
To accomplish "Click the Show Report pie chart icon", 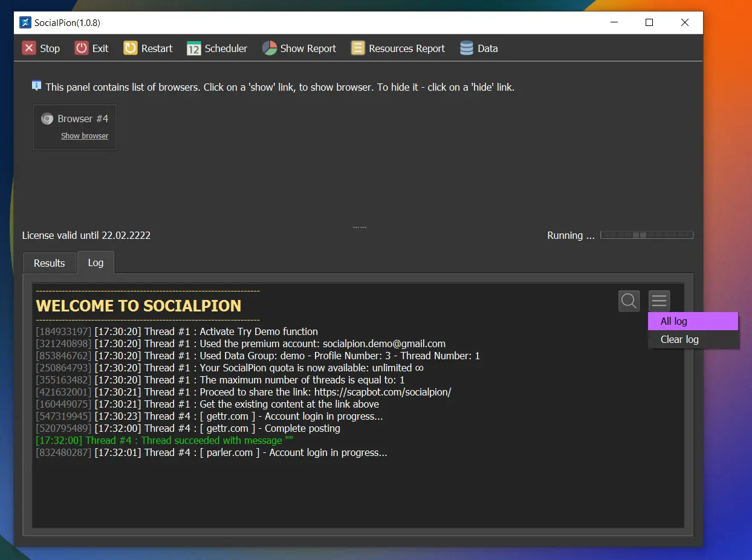I will point(270,48).
